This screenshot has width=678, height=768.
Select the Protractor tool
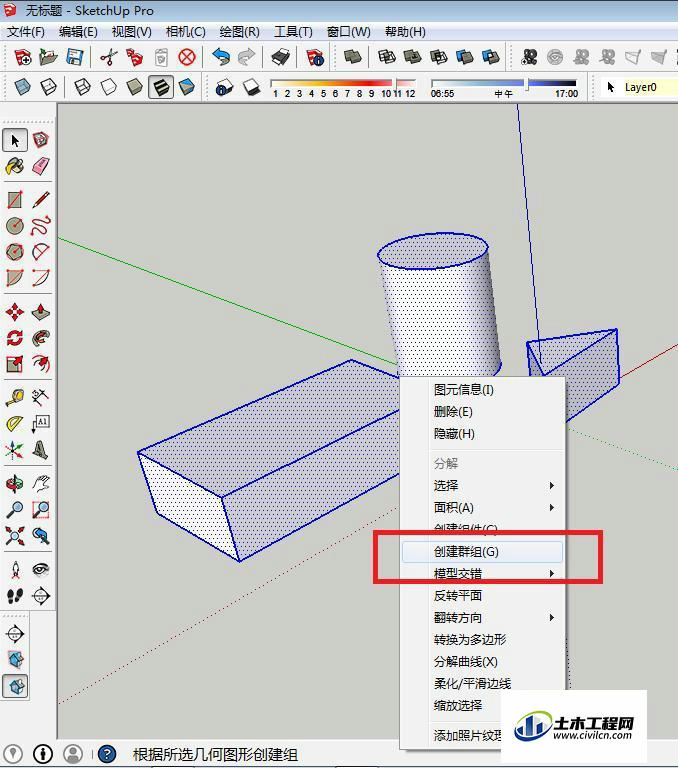click(15, 423)
